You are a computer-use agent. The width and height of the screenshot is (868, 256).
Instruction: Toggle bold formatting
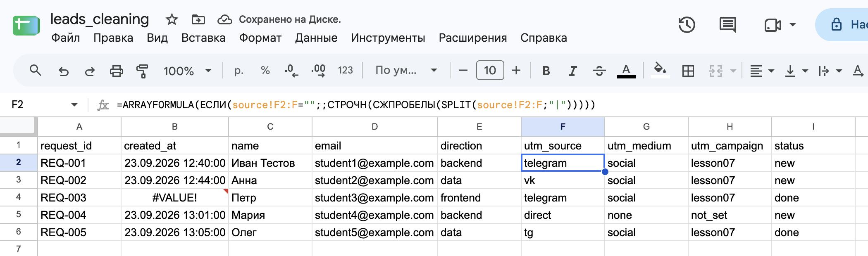click(x=546, y=71)
